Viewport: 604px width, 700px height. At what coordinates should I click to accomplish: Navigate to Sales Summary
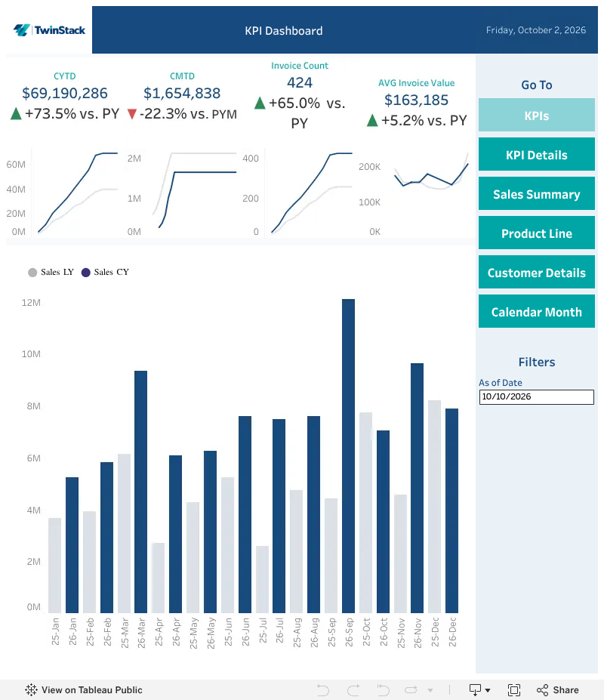click(537, 194)
